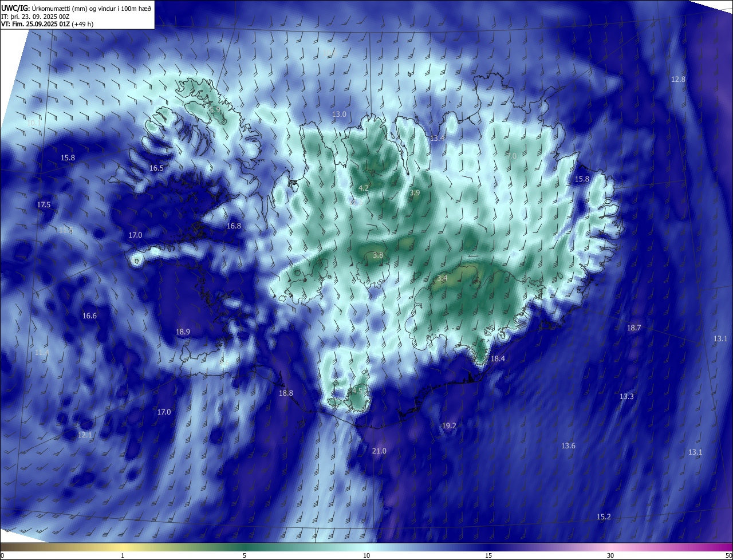Click the faint 11.4 value label
Image resolution: width=733 pixels, height=560 pixels.
42,353
